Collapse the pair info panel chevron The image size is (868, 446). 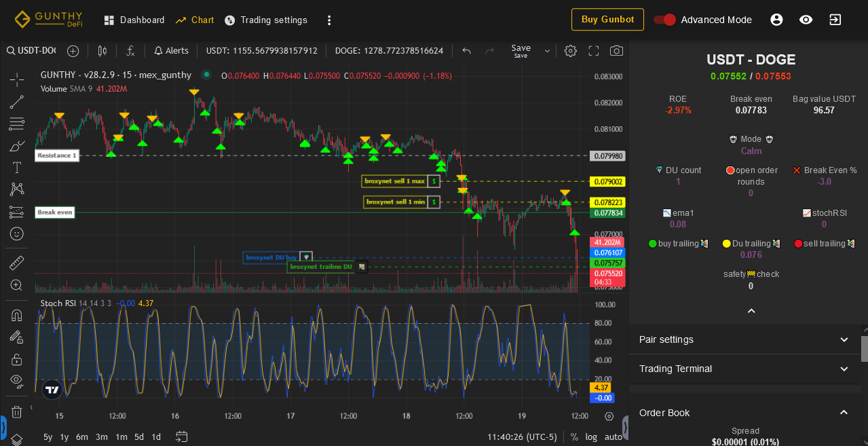[751, 311]
